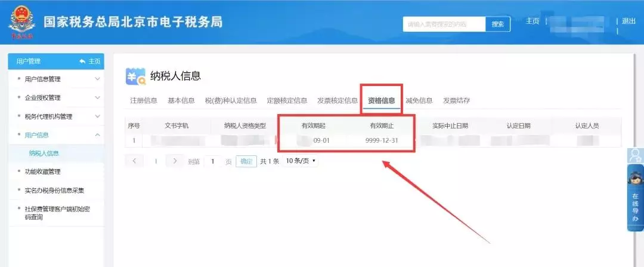Click the 共 1 条 total count text
The image size is (644, 267).
(270, 161)
